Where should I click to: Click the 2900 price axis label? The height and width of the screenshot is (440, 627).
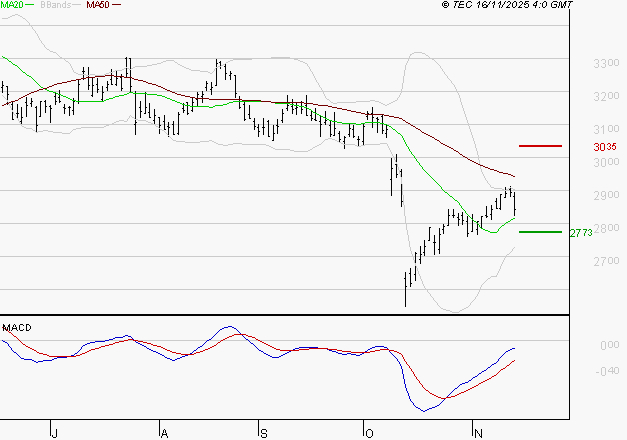[606, 195]
